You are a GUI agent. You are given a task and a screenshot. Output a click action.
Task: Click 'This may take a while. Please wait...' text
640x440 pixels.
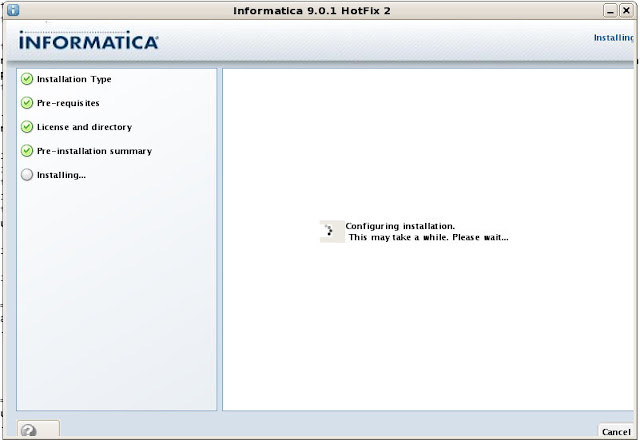(x=429, y=237)
